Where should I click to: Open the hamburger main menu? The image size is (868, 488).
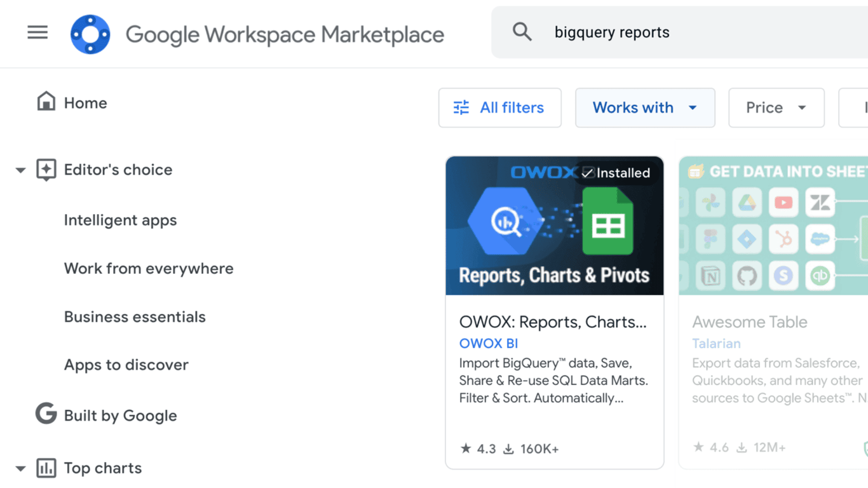37,32
